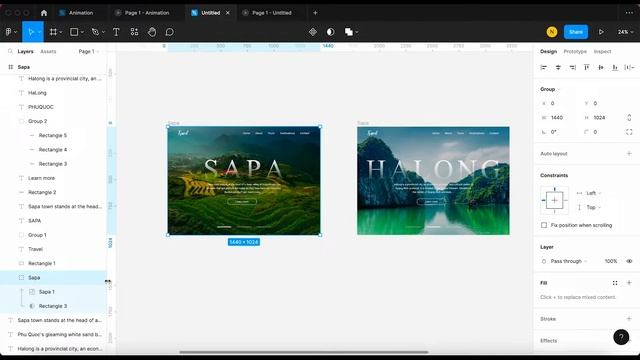Open distribute spacing options dropdown
The width and height of the screenshot is (640, 360).
(629, 67)
